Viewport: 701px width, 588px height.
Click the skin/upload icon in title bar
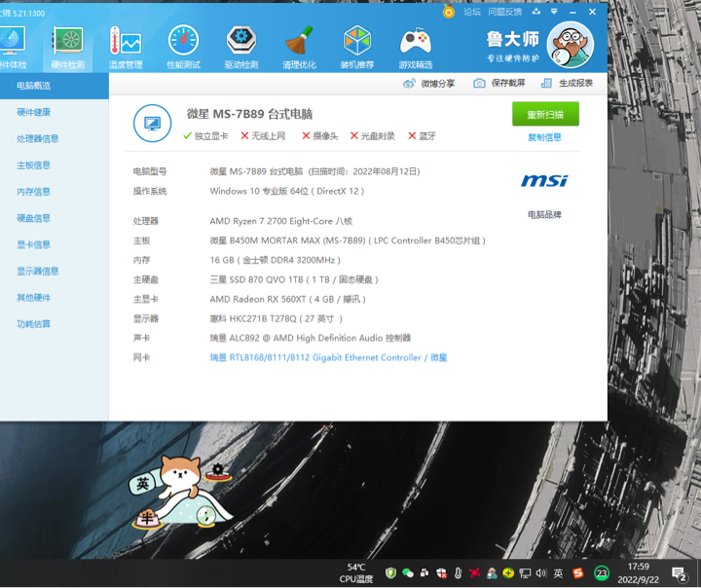click(x=536, y=12)
